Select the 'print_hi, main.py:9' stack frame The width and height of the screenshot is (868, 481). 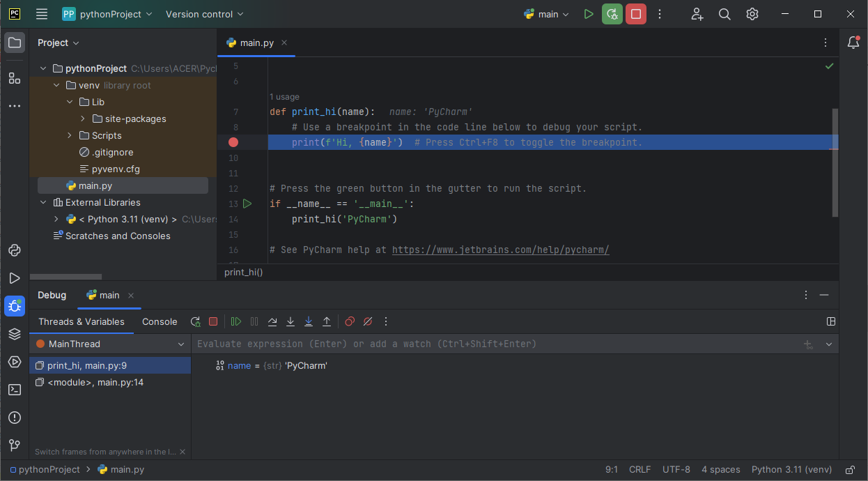coord(111,365)
